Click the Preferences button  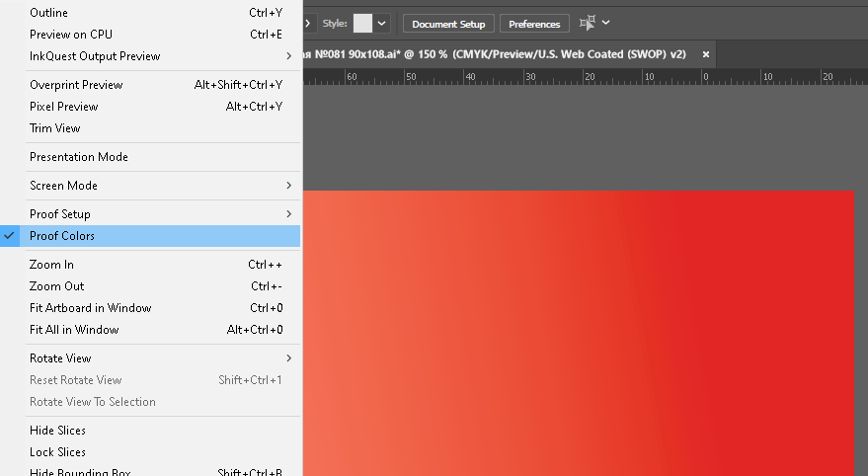[534, 24]
